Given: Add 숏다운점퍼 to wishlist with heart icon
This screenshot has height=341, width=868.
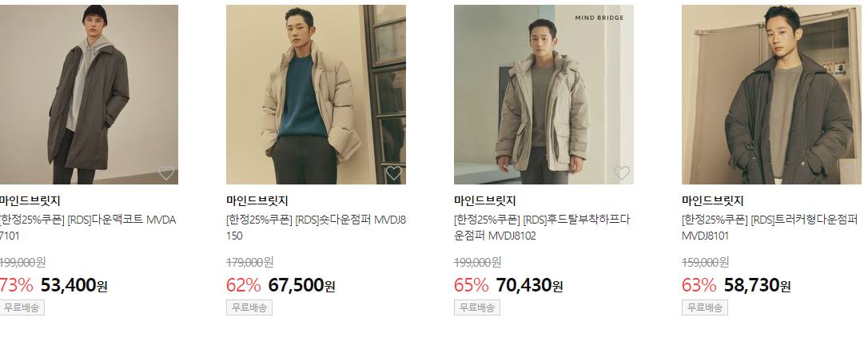Looking at the screenshot, I should pyautogui.click(x=393, y=173).
